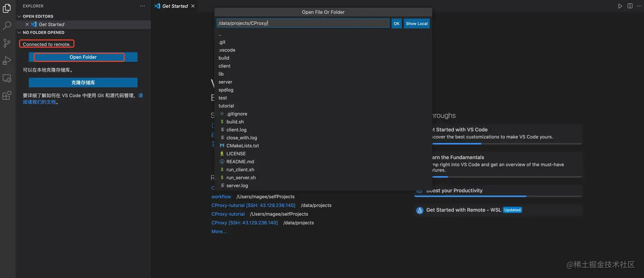
Task: Open Explorer panel more actions ellipsis
Action: [142, 6]
